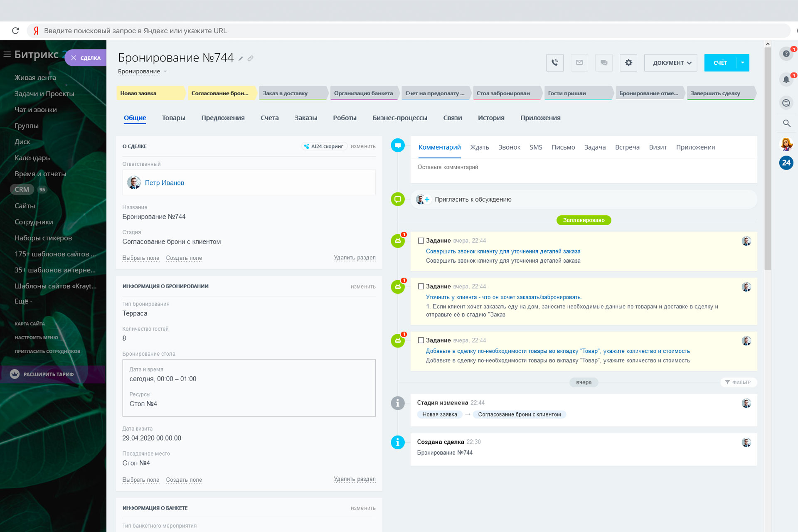Screen dimensions: 798x532
Task: Click the phone call icon button
Action: click(x=554, y=63)
